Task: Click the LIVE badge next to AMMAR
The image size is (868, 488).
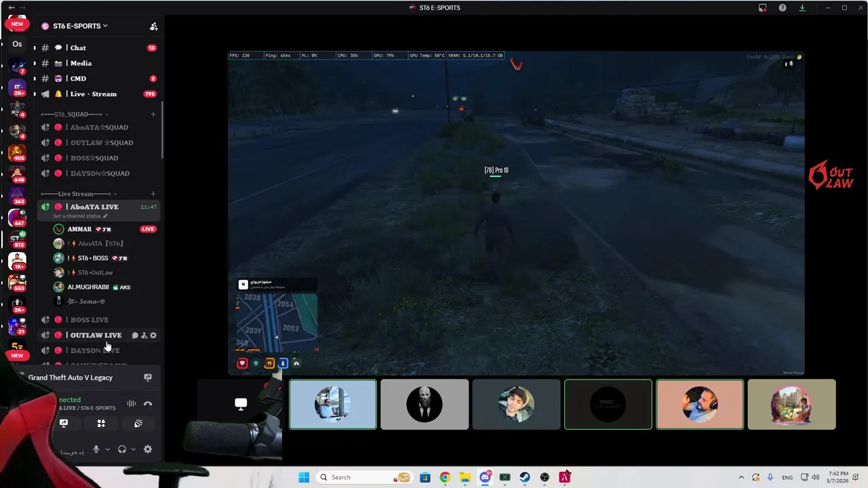Action: (x=148, y=229)
